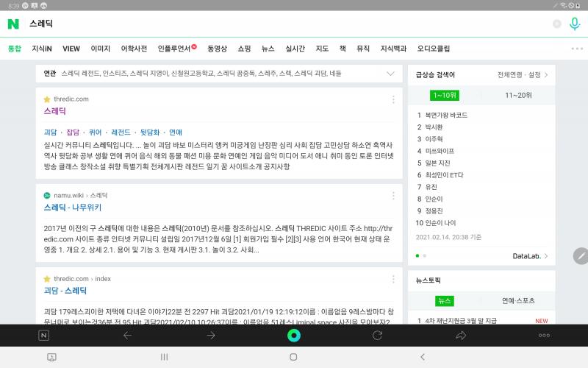This screenshot has width=588, height=368.
Task: Open DataLab link
Action: click(530, 256)
